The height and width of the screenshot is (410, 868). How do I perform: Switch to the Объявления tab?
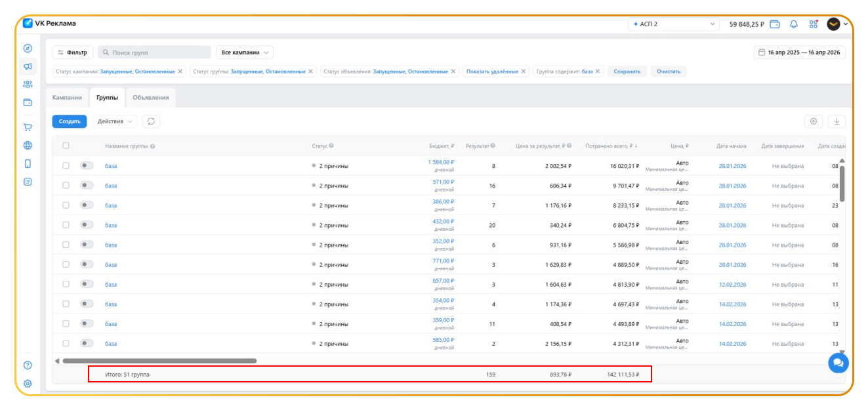pos(150,98)
